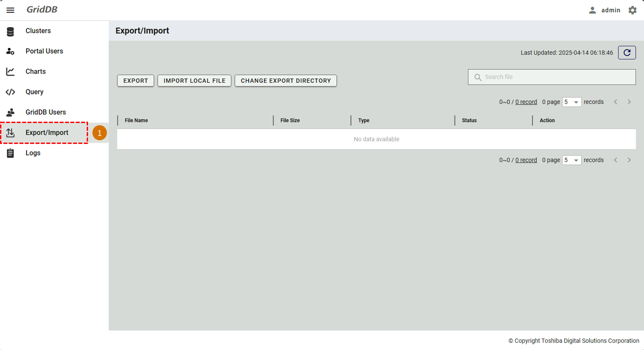Click the Query code icon
Viewport: 644px width, 350px height.
click(x=10, y=92)
